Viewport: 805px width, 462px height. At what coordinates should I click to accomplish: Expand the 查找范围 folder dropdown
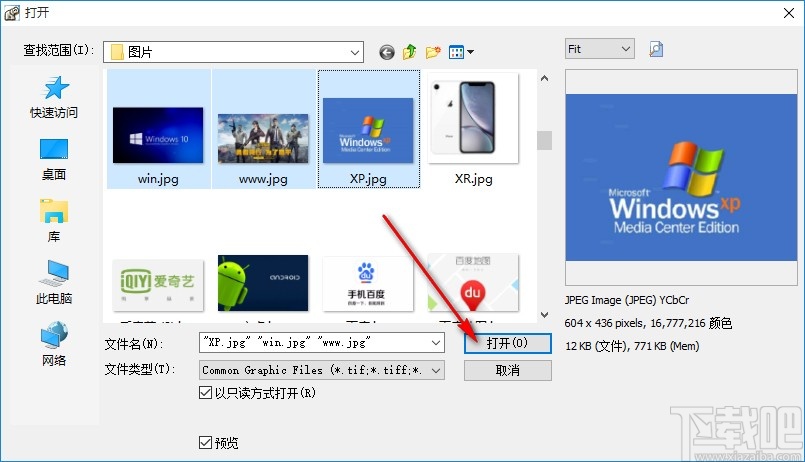click(x=354, y=52)
